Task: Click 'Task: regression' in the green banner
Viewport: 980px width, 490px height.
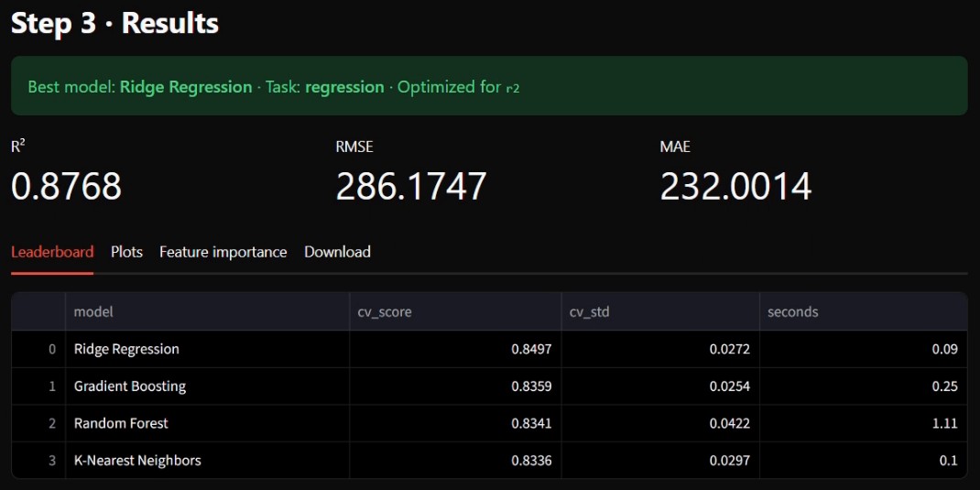Action: (325, 87)
